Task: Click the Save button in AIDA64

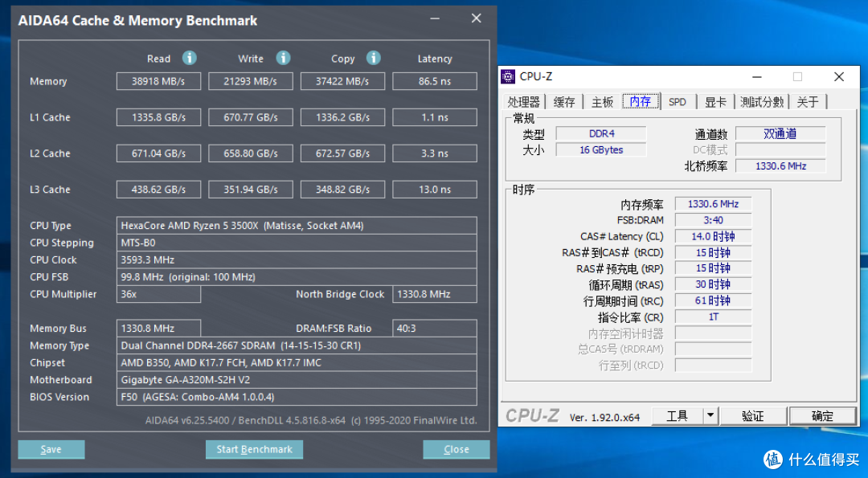Action: coord(51,449)
